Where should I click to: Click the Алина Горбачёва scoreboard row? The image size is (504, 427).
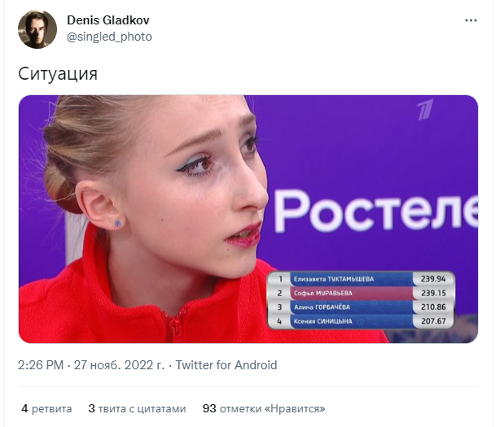click(x=361, y=307)
